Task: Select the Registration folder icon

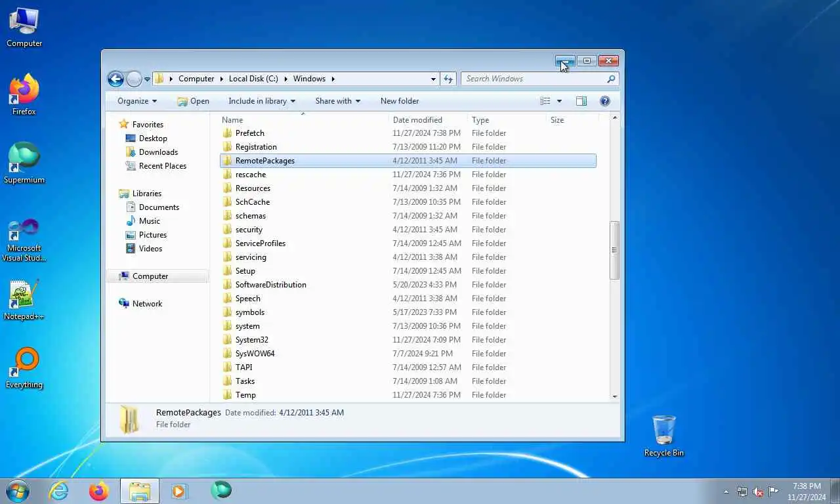Action: pyautogui.click(x=227, y=147)
